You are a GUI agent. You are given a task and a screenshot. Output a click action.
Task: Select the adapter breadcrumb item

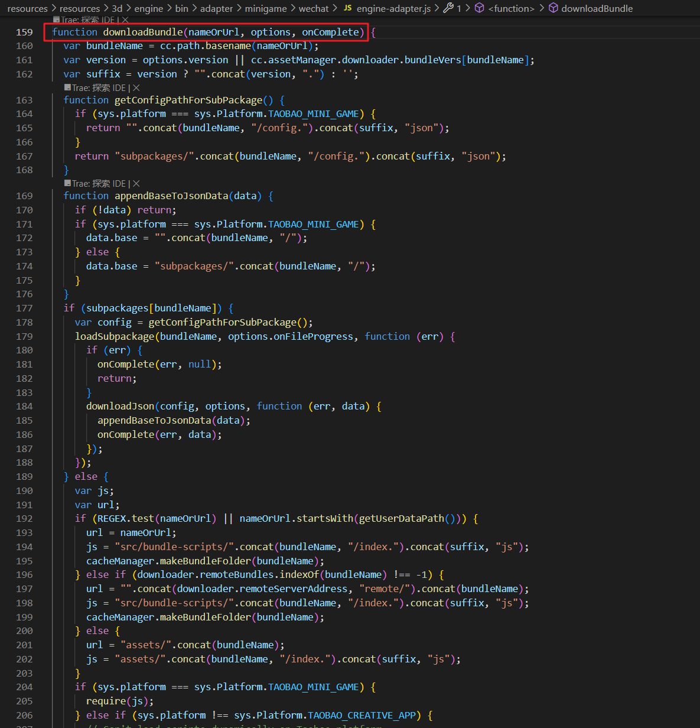216,8
